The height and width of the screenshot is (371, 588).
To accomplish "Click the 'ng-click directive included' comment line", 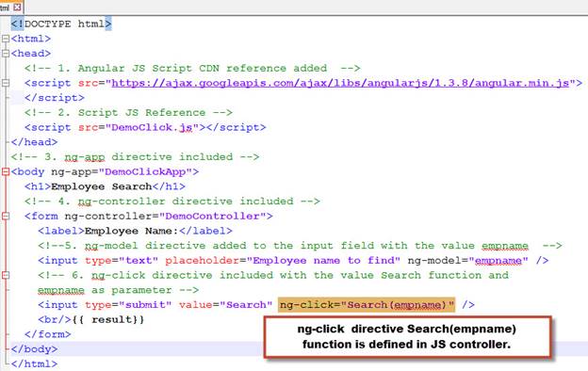I will (273, 275).
